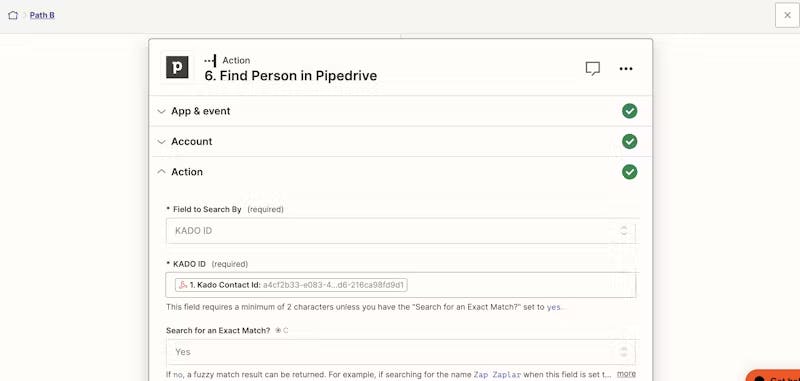Screen dimensions: 800x381
Task: Click the action step type icon
Action: click(210, 60)
